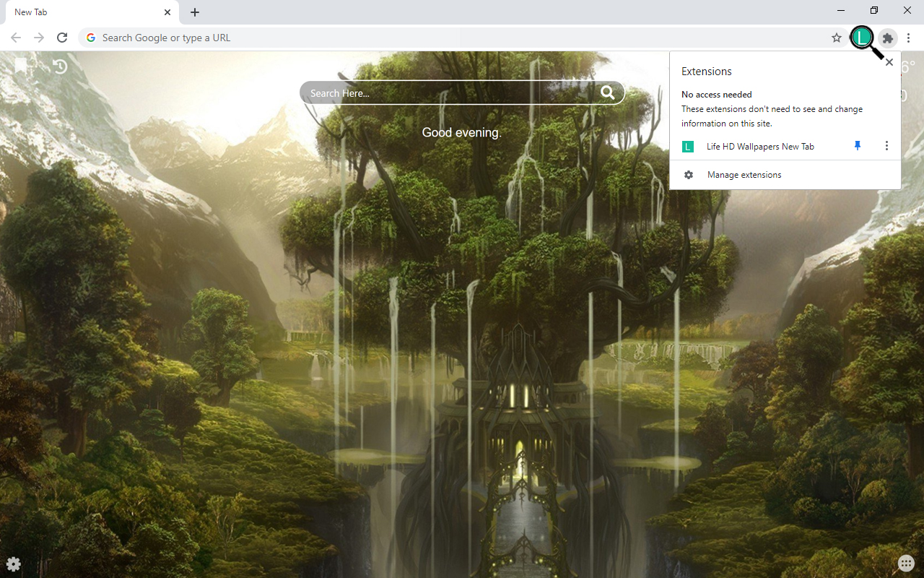Open the Chrome three-dot menu

pyautogui.click(x=909, y=38)
